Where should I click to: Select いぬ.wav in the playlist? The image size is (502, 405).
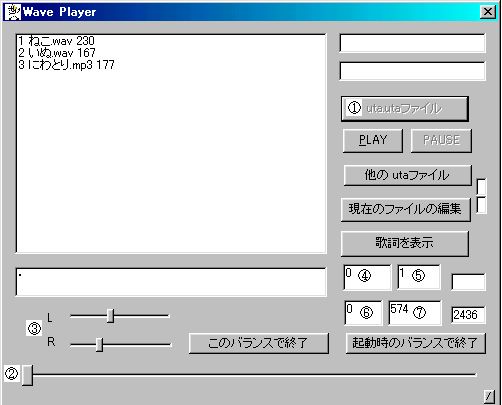(x=57, y=53)
